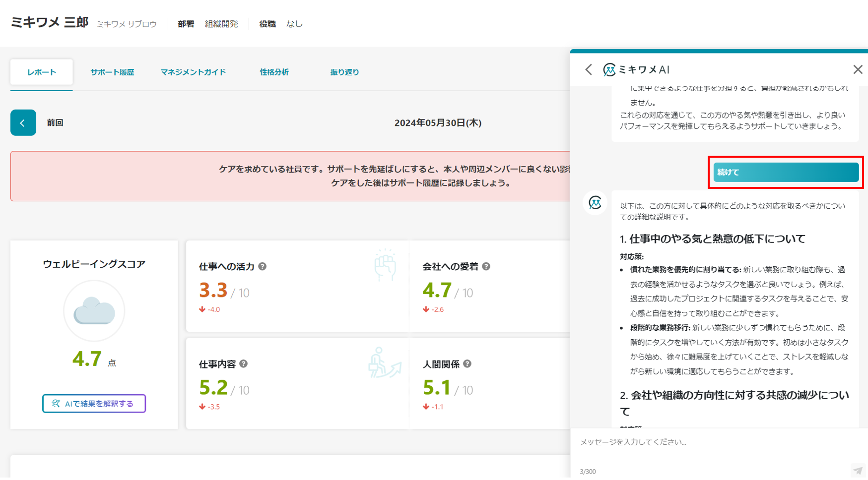Click the 5.1 score for 人間関係
Screen dimensions: 868x480
pyautogui.click(x=437, y=387)
